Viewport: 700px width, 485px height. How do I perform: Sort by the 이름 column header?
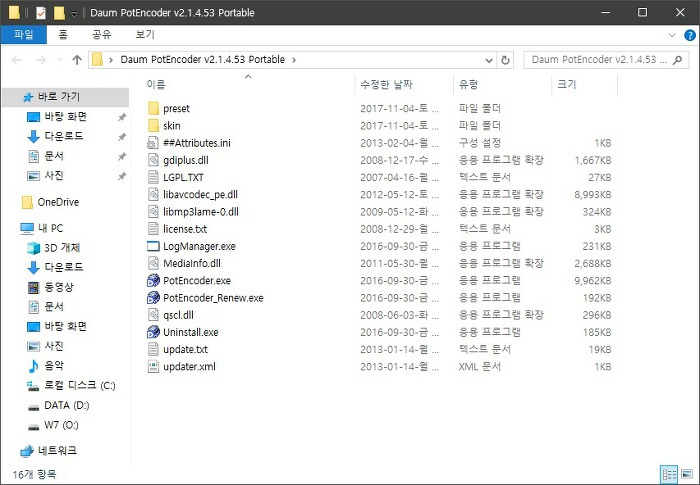tap(248, 84)
